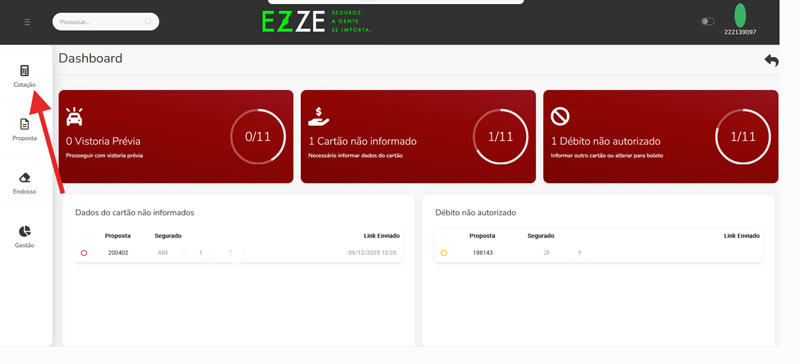Click the Dashboard page title
This screenshot has height=364, width=800.
[90, 58]
